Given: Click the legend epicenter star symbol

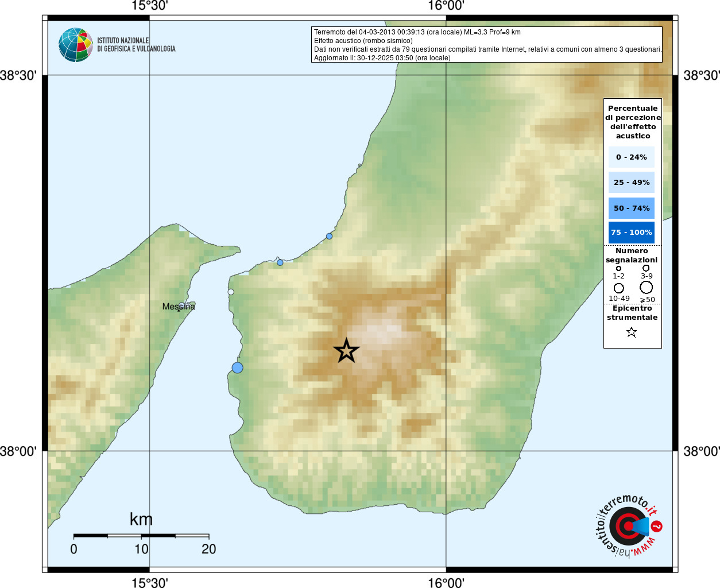Looking at the screenshot, I should pyautogui.click(x=632, y=332).
